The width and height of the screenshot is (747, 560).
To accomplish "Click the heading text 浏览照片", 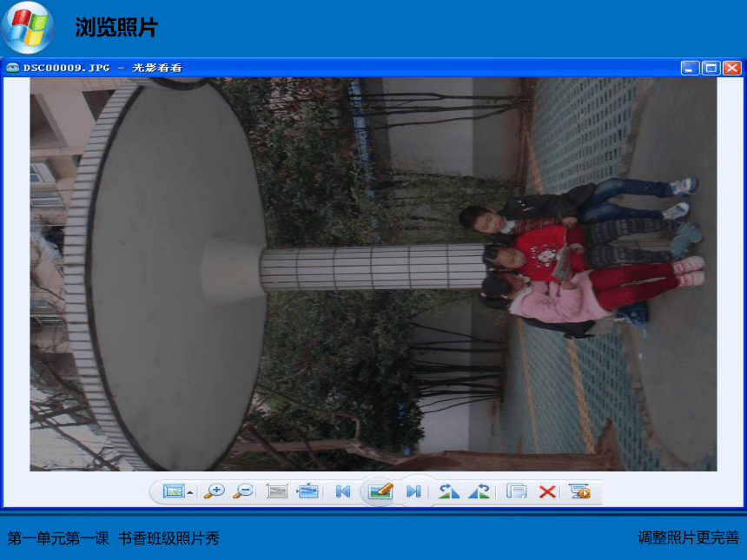I will (x=116, y=27).
